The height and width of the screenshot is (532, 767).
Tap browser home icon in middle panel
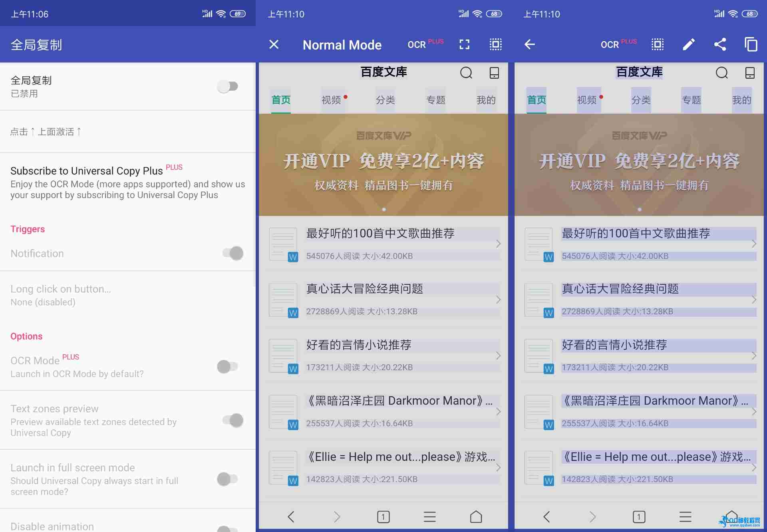coord(476,517)
